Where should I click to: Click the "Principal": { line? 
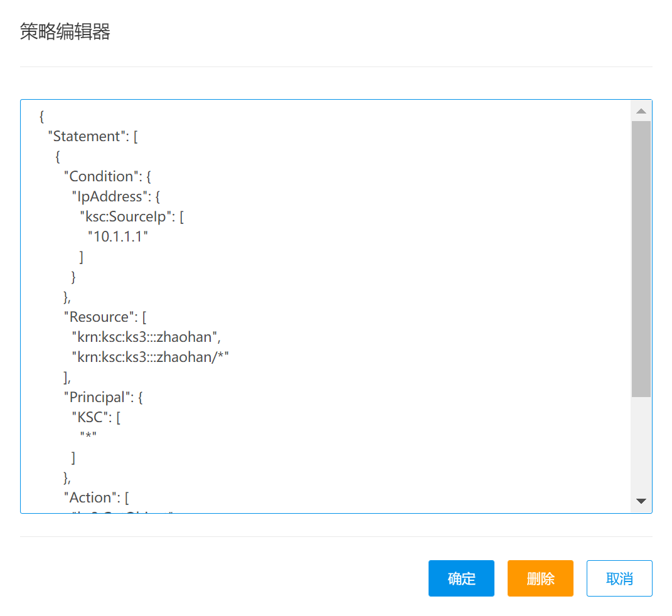click(x=103, y=397)
